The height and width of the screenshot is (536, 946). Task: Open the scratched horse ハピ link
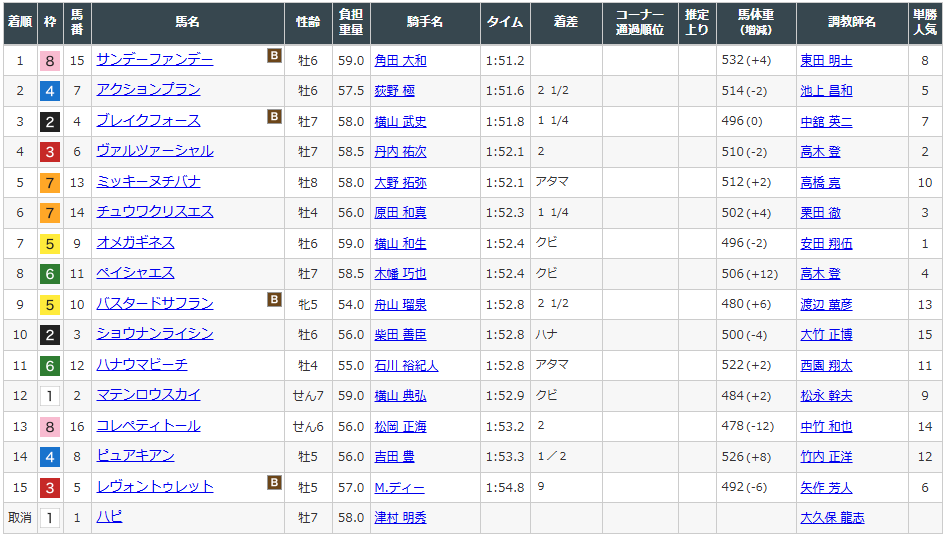[x=109, y=517]
